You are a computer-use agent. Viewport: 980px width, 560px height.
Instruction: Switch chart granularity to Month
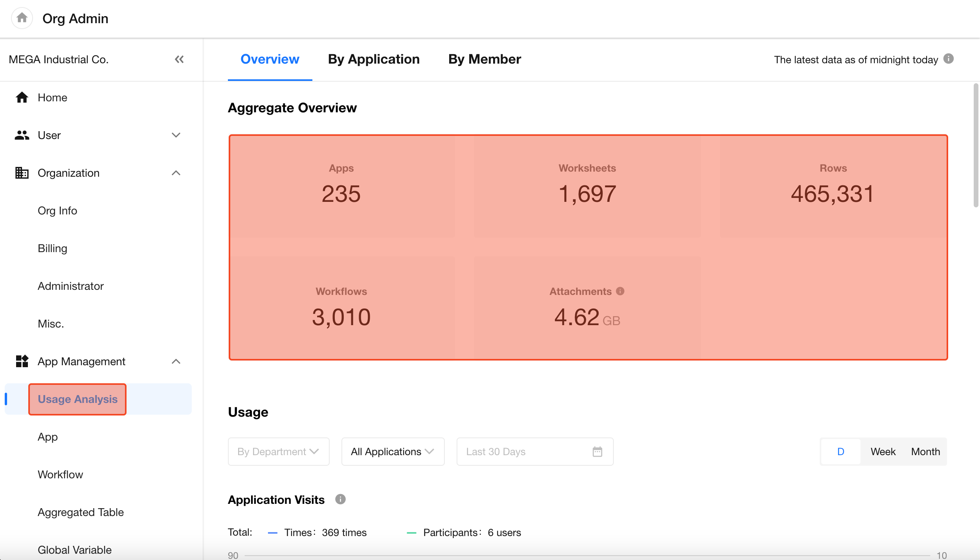(x=925, y=452)
